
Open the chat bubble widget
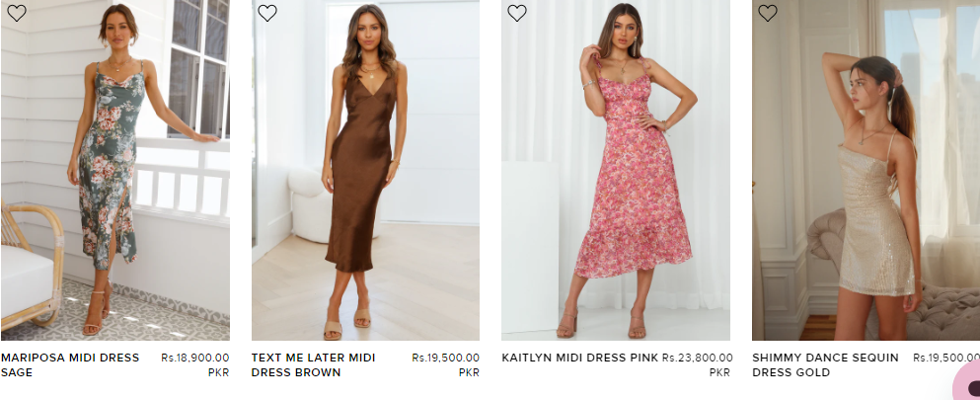point(969,385)
